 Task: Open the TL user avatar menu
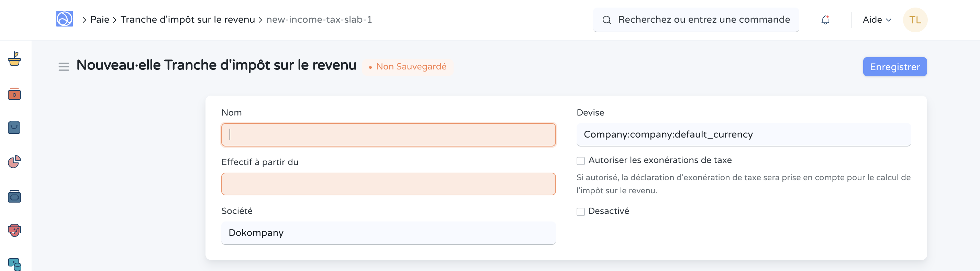click(x=915, y=20)
